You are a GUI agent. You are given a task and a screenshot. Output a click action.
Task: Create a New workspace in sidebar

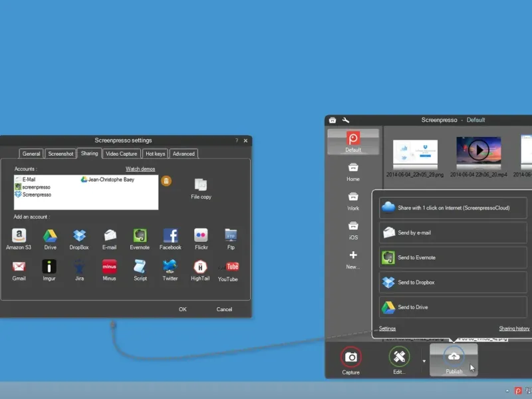tap(353, 259)
